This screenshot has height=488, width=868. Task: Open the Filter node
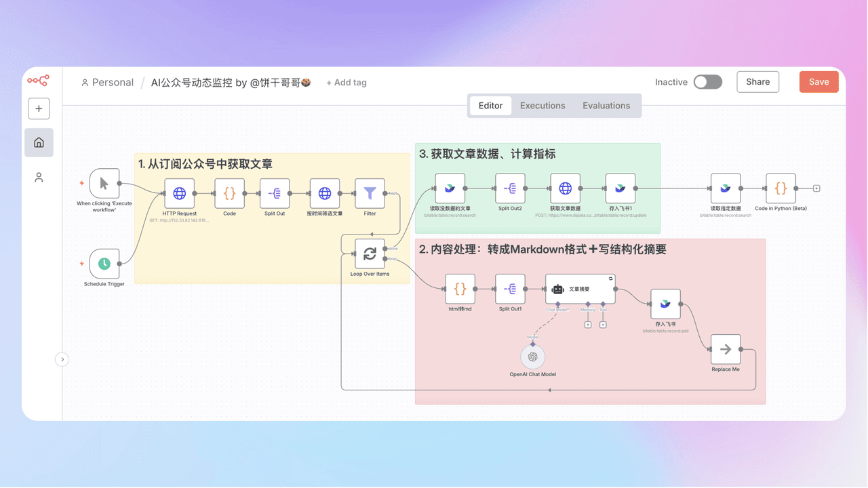pyautogui.click(x=370, y=193)
